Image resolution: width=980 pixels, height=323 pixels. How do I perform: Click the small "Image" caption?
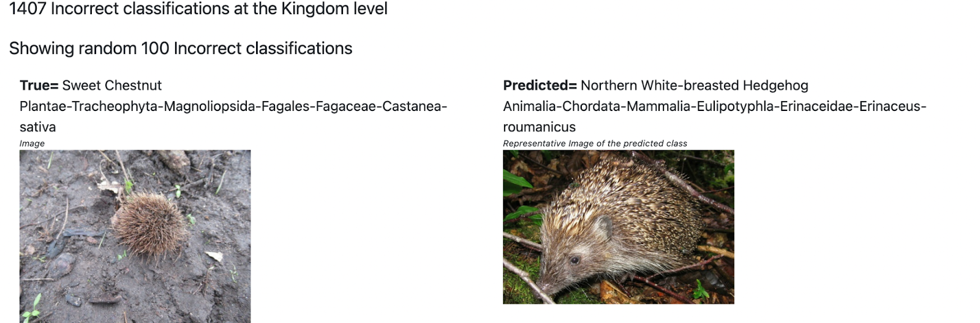(x=32, y=143)
